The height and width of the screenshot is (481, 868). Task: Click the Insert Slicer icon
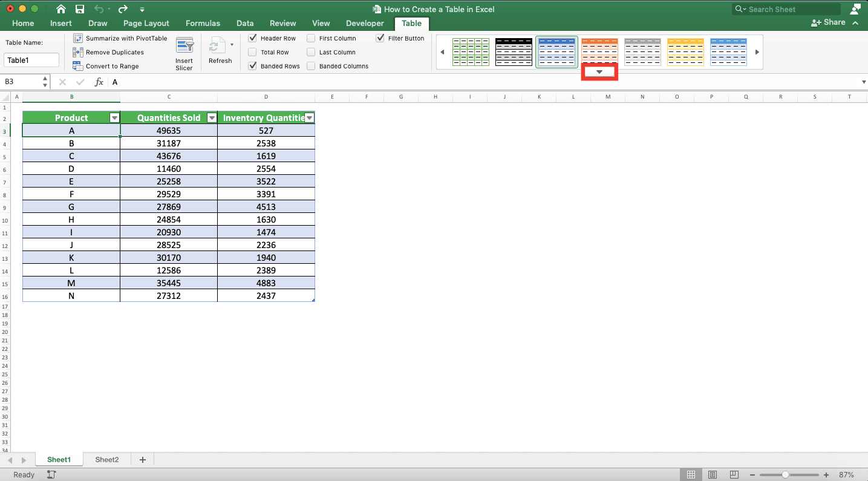(x=184, y=46)
